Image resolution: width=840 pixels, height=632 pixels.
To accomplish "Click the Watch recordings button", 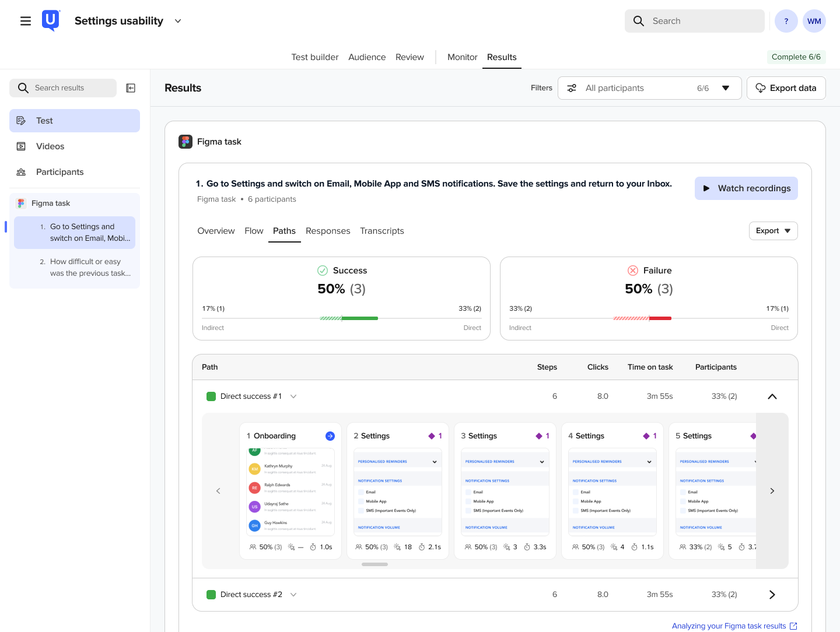I will click(x=746, y=188).
